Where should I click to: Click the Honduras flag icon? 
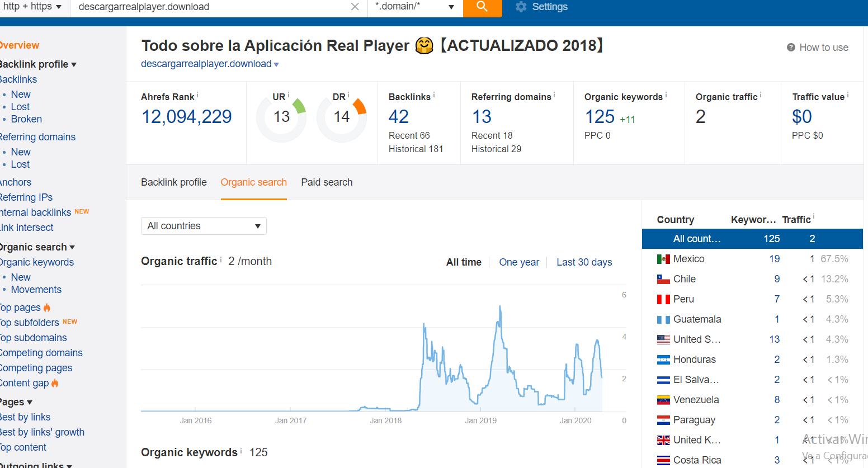pos(663,360)
